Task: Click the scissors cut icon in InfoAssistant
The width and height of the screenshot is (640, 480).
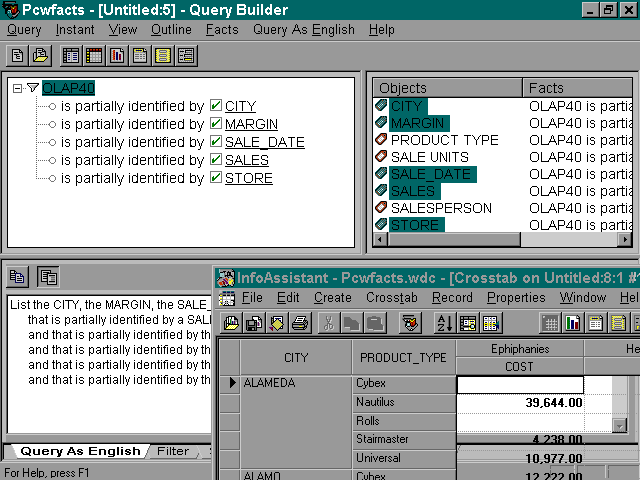Action: pyautogui.click(x=328, y=323)
